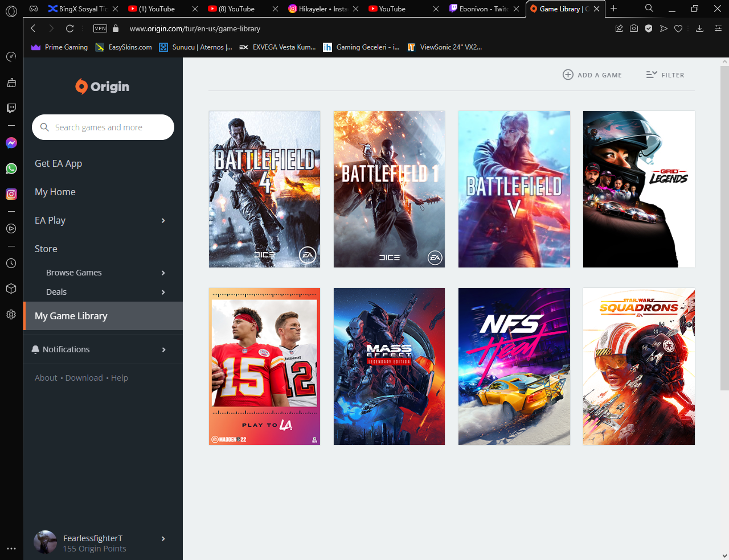The height and width of the screenshot is (560, 729).
Task: Open the Battlefield 1 game tile
Action: 389,189
